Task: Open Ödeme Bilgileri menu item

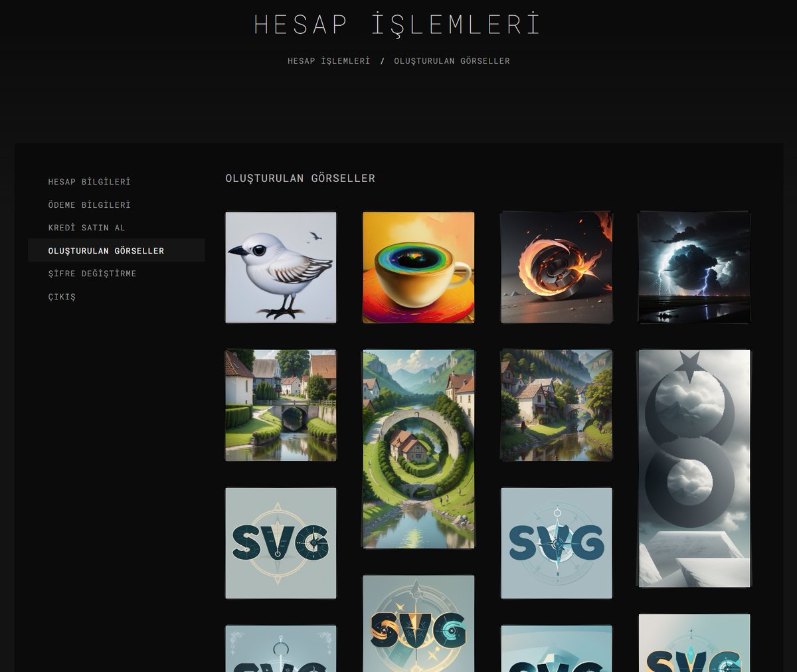Action: (x=116, y=205)
